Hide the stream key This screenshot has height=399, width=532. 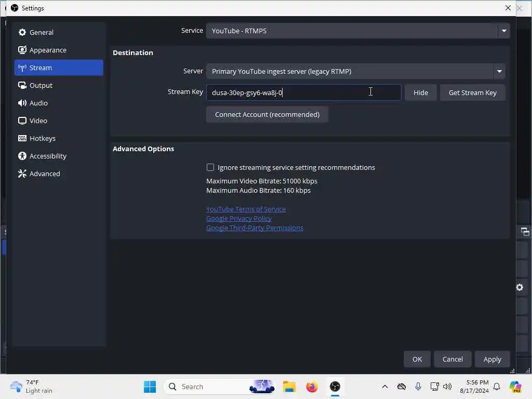click(420, 92)
